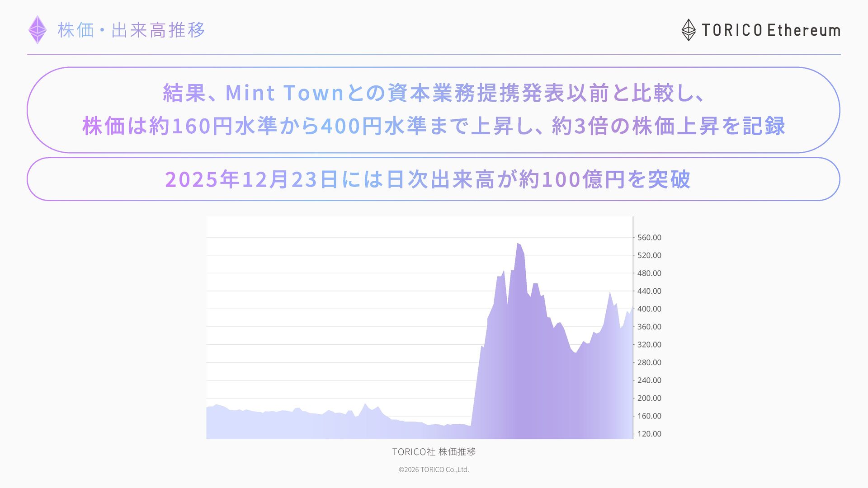
Task: Click the light lavender flat chart area
Action: point(294,426)
